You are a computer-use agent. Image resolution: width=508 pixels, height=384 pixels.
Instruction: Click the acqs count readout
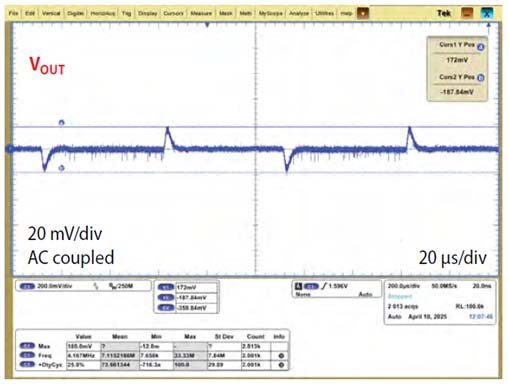click(403, 306)
